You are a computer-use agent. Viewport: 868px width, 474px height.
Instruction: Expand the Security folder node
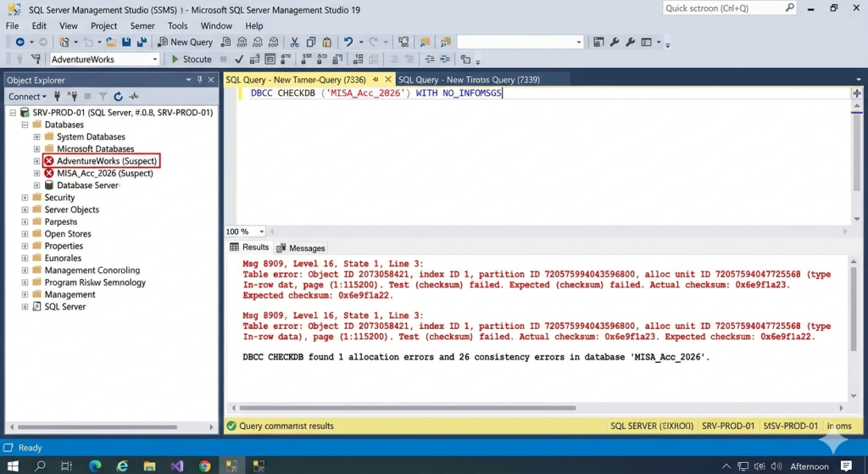pyautogui.click(x=25, y=198)
